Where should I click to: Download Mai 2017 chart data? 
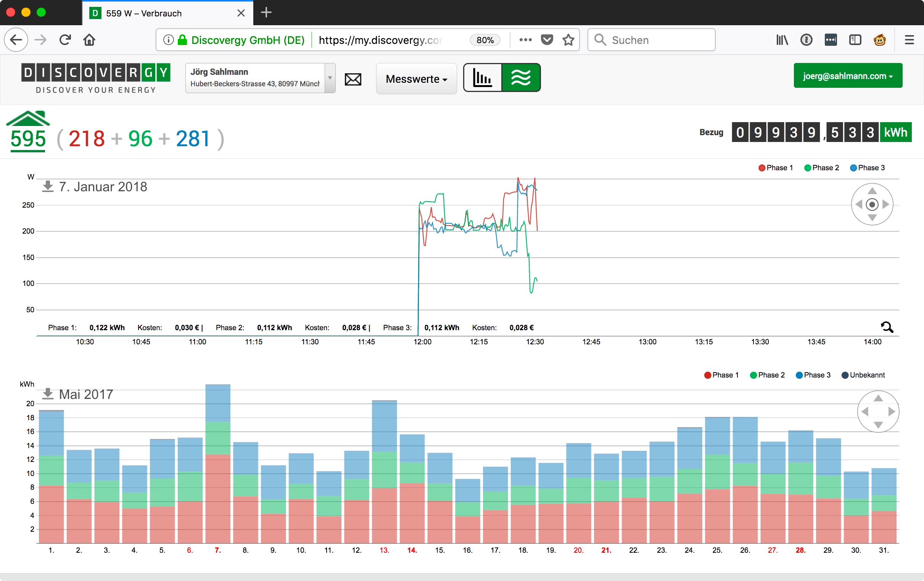pyautogui.click(x=48, y=394)
